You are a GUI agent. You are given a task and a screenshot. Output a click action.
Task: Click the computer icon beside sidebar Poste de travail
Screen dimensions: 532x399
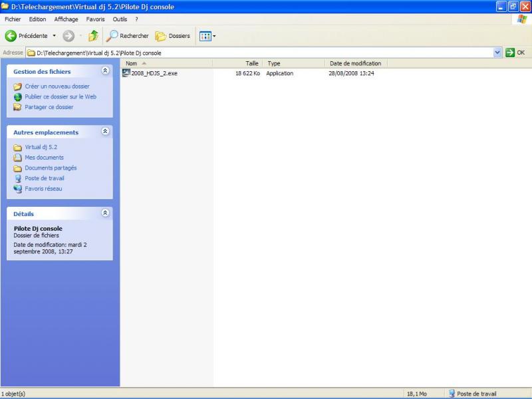click(x=18, y=178)
